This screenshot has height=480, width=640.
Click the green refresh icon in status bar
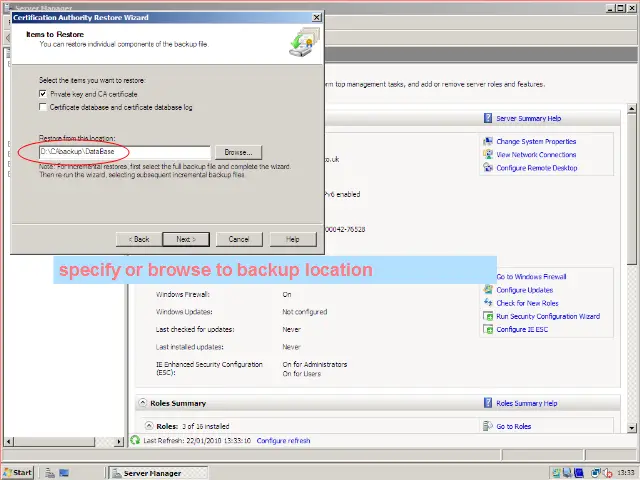coord(136,440)
